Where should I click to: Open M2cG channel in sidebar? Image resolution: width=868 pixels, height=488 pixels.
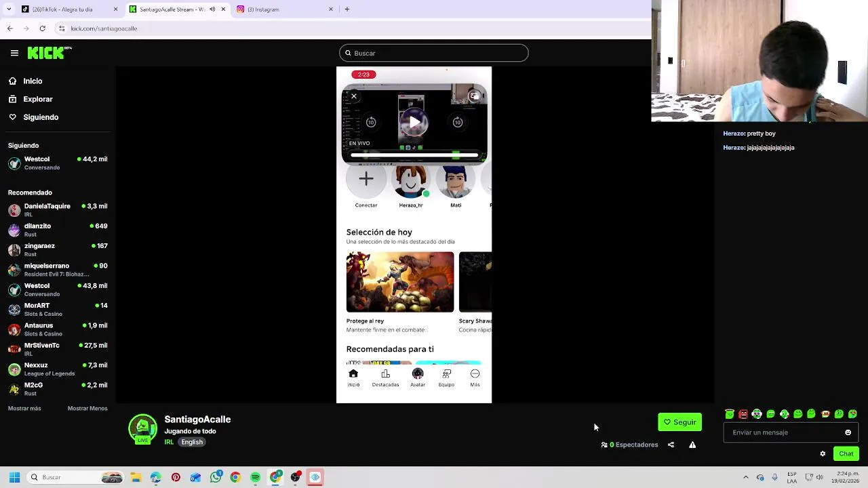click(58, 388)
